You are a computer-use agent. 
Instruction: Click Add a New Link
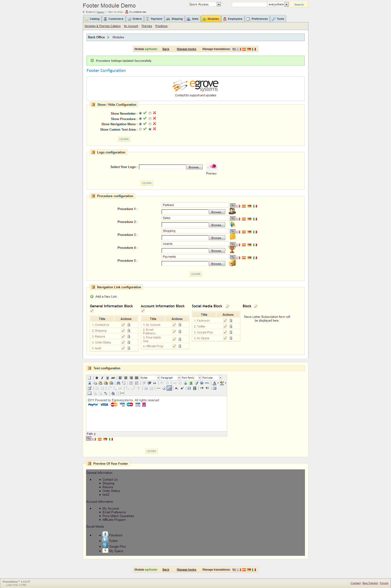106,296
